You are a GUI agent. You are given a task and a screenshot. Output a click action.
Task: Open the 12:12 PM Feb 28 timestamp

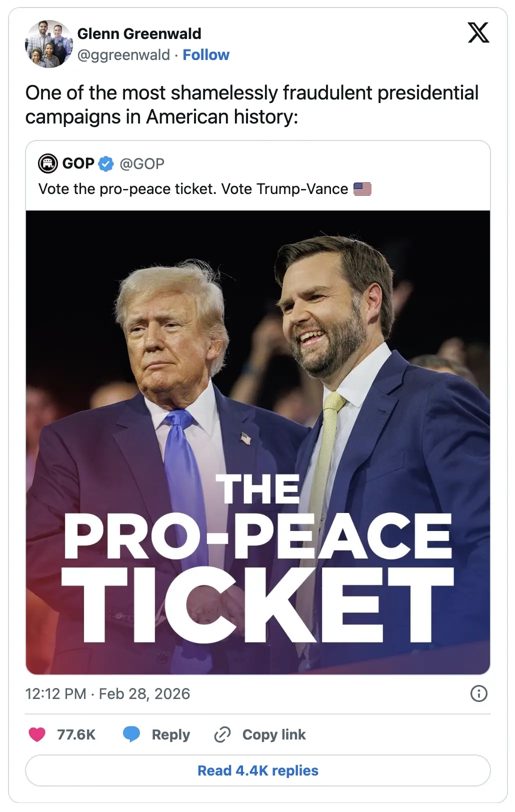107,693
